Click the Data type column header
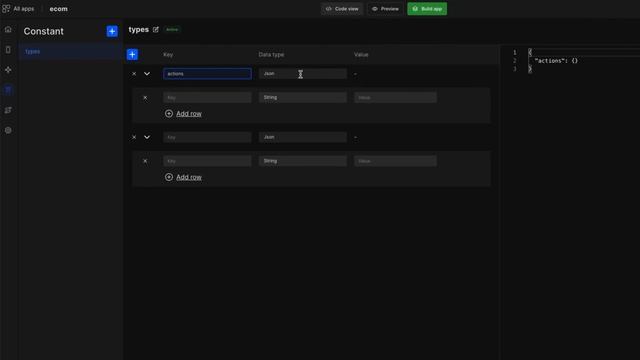The width and height of the screenshot is (640, 360). [271, 54]
